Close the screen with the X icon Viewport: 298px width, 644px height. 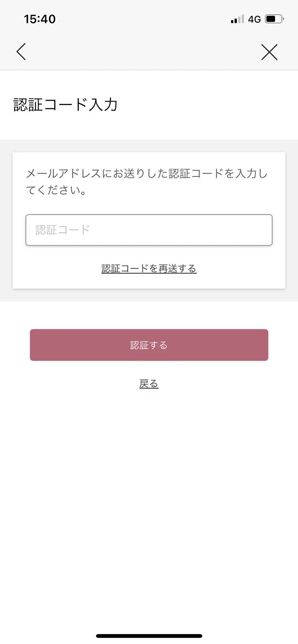269,52
